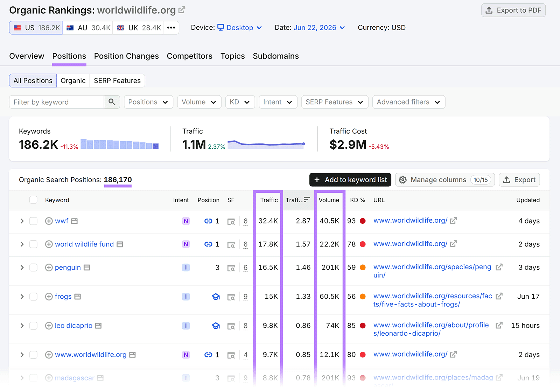Check the box for leo dicaprio row
This screenshot has width=560, height=392.
tap(33, 326)
